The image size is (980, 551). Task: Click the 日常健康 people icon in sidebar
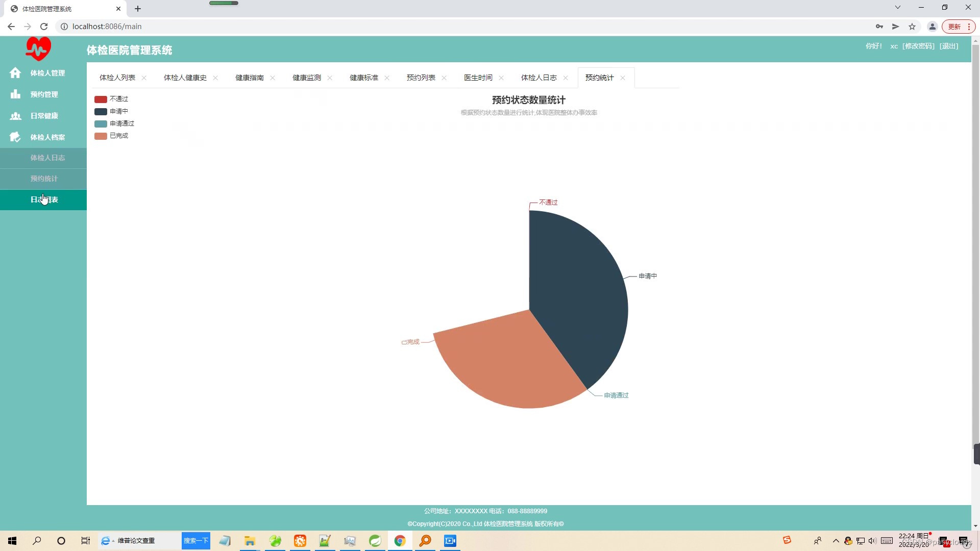coord(15,116)
